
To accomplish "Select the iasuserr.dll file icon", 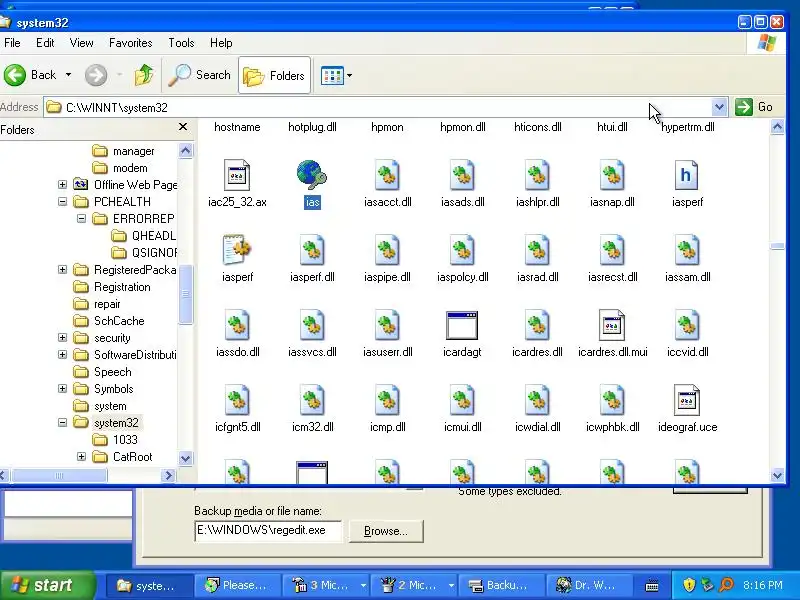I will (x=387, y=324).
